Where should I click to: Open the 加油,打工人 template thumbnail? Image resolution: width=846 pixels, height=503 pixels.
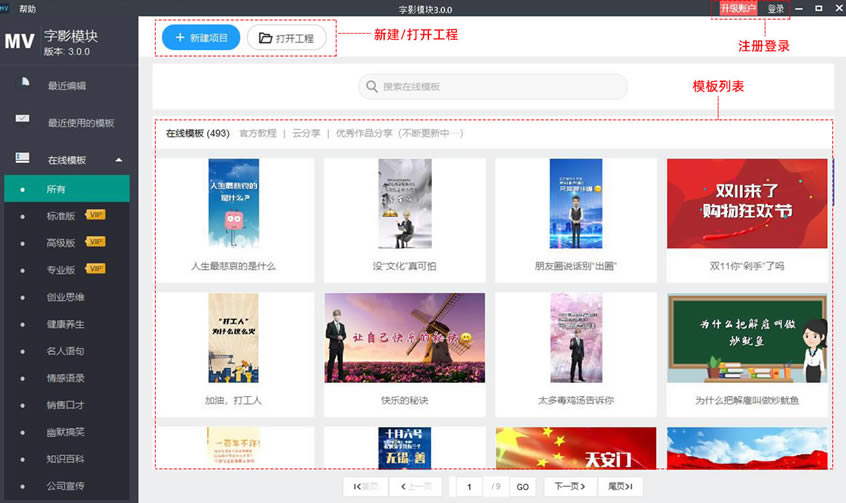(234, 338)
